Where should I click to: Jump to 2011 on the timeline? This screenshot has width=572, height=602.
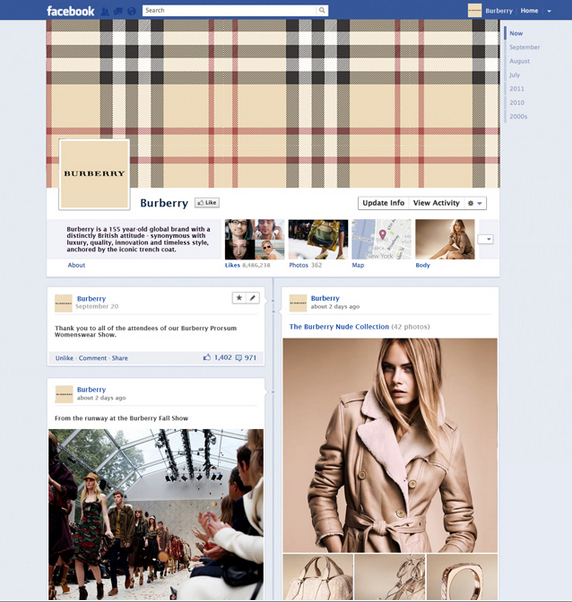point(517,89)
